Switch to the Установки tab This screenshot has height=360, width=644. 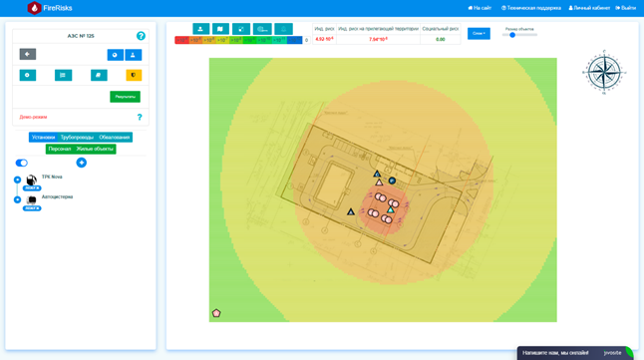pyautogui.click(x=43, y=138)
